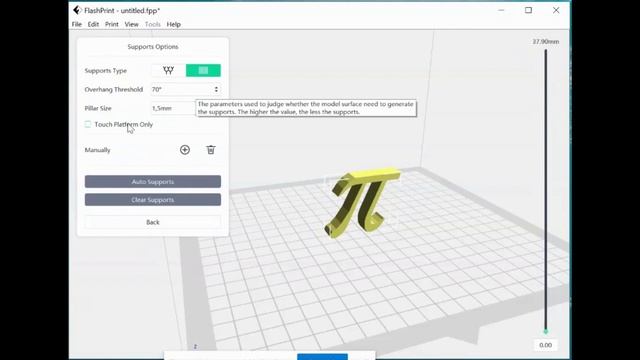The image size is (640, 360).
Task: Click the Overhang Threshold 70° field
Action: (x=186, y=89)
